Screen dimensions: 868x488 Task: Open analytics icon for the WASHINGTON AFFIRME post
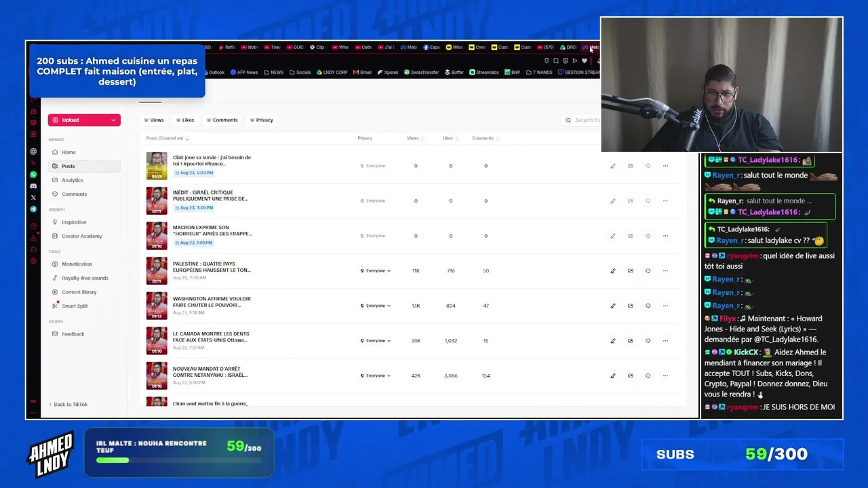point(631,306)
